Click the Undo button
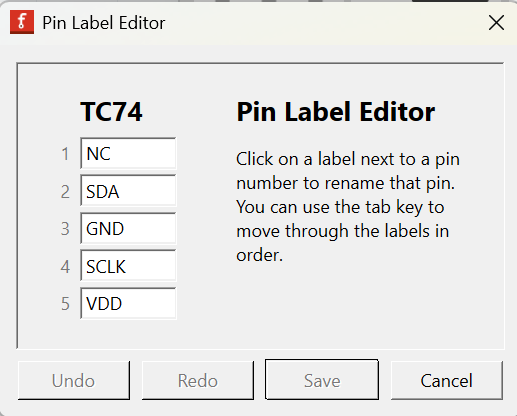The width and height of the screenshot is (517, 416). tap(74, 380)
